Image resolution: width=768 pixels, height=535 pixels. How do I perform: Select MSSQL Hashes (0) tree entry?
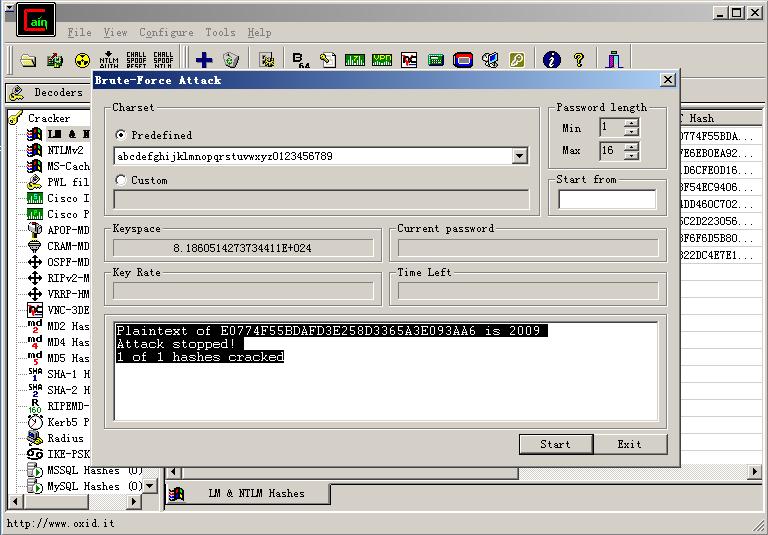95,470
